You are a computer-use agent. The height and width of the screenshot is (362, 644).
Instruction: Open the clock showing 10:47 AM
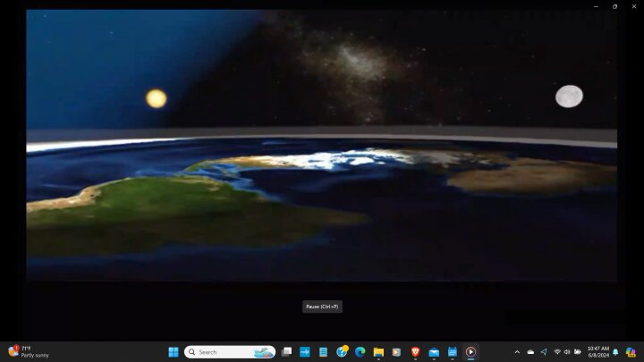coord(598,352)
